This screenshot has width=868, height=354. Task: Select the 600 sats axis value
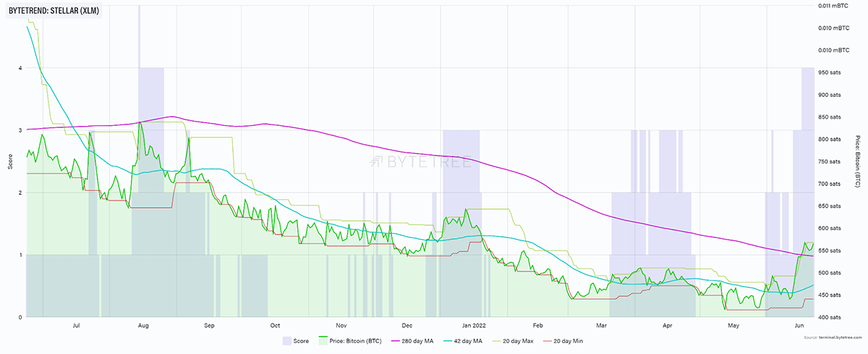(830, 228)
